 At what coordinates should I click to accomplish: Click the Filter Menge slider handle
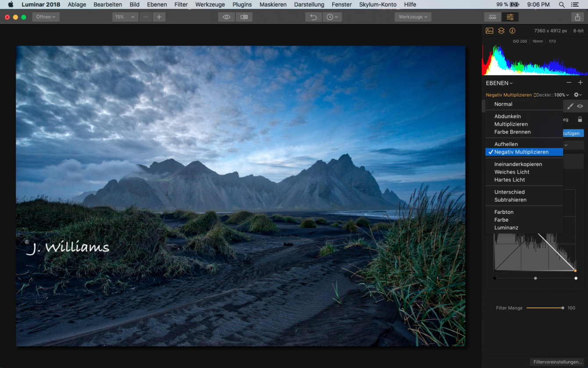click(563, 308)
